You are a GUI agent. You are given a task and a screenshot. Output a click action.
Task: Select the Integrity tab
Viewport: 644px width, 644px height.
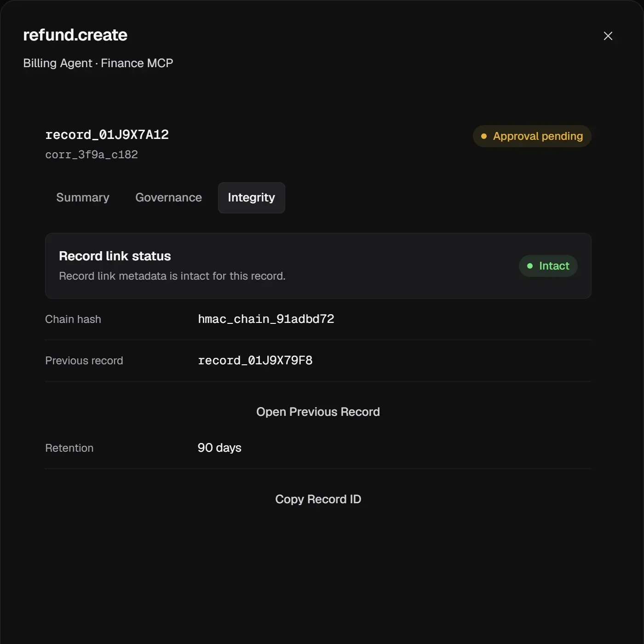251,197
